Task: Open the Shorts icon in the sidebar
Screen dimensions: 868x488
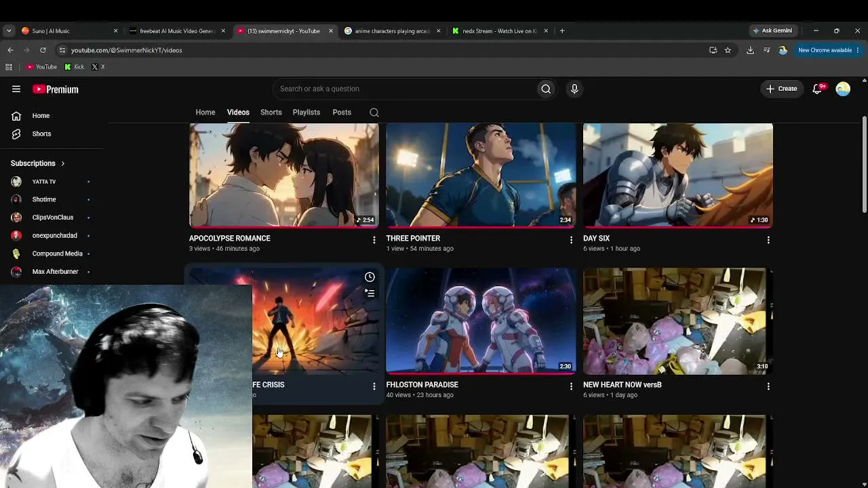Action: 16,134
